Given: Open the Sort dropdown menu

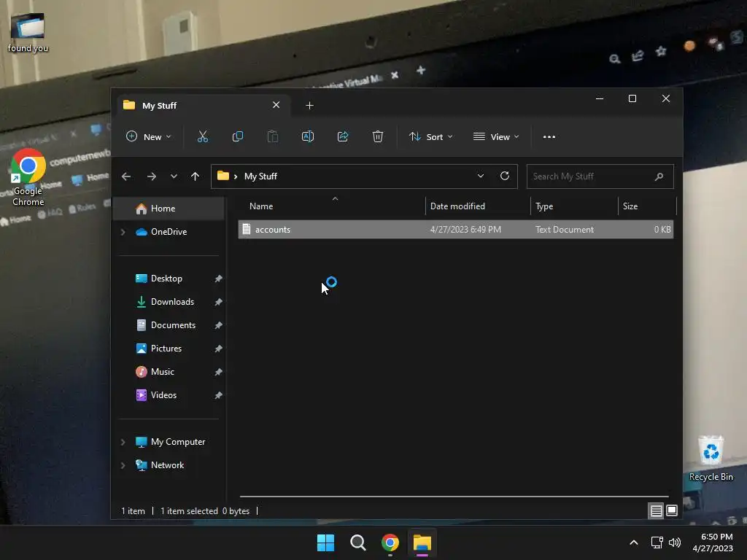Looking at the screenshot, I should [430, 136].
